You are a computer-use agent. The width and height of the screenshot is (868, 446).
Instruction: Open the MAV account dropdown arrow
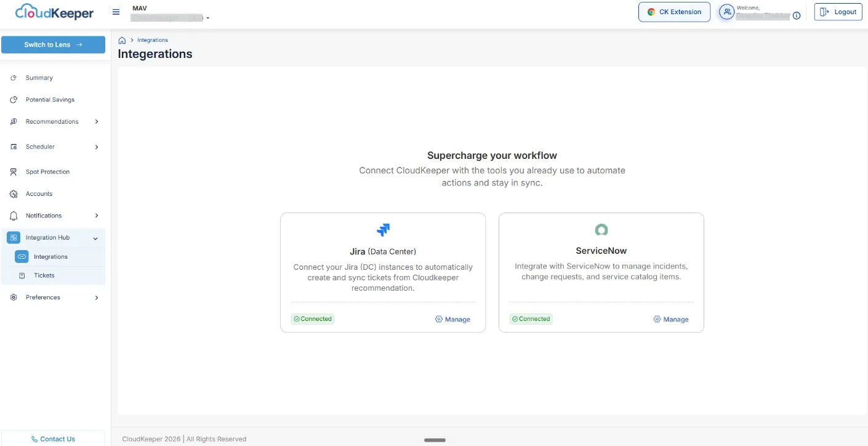coord(208,18)
